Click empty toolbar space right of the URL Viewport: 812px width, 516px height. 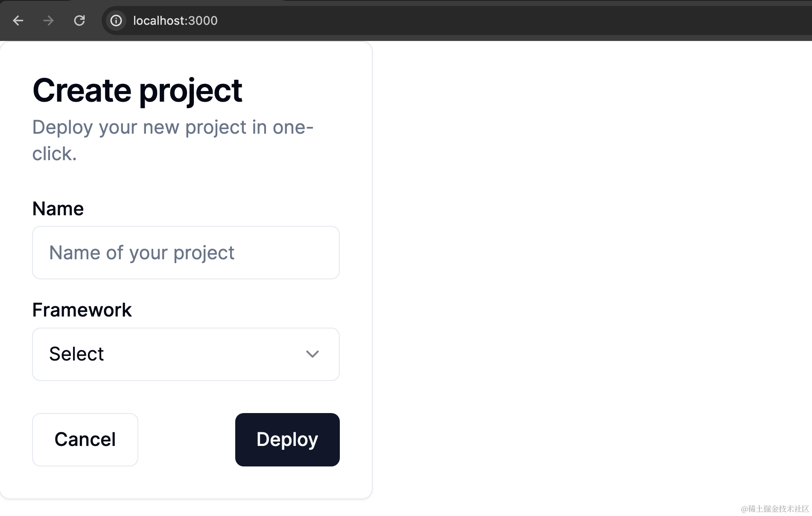(x=512, y=21)
